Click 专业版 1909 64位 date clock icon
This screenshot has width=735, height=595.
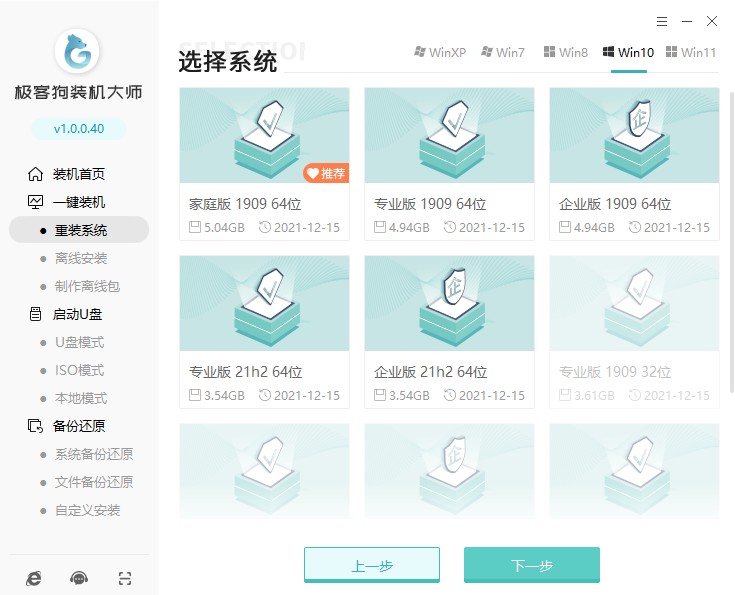click(450, 227)
